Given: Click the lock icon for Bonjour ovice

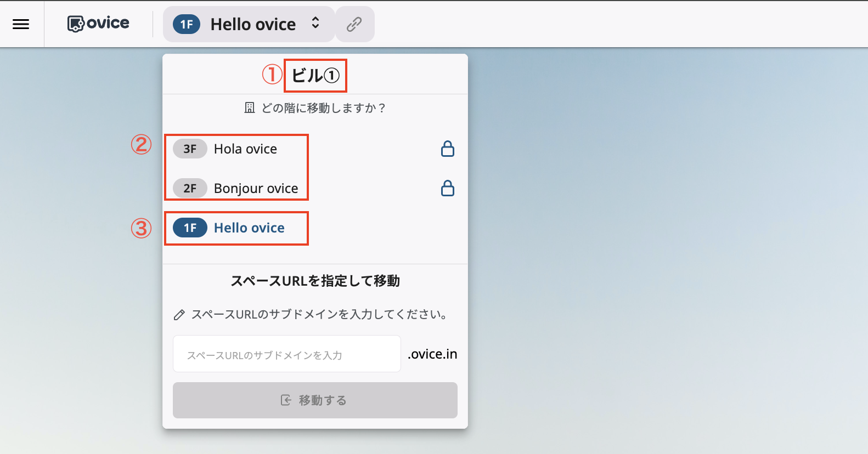Looking at the screenshot, I should coord(448,188).
